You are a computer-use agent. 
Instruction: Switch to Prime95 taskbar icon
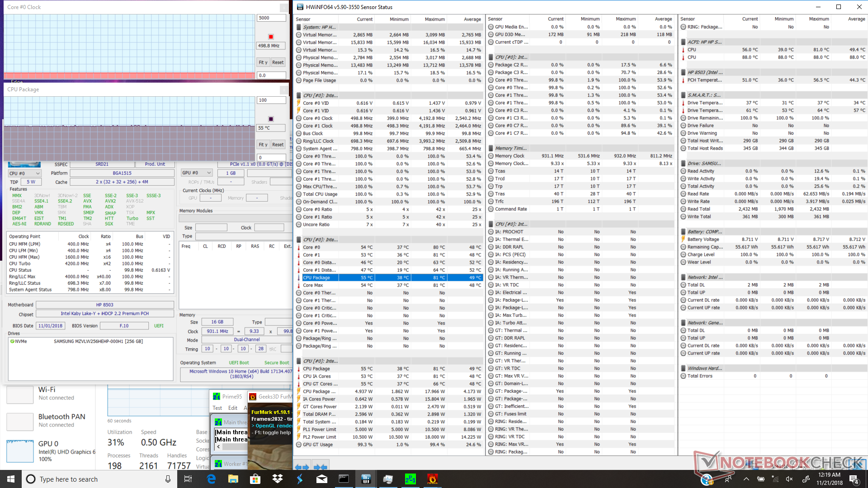(410, 479)
